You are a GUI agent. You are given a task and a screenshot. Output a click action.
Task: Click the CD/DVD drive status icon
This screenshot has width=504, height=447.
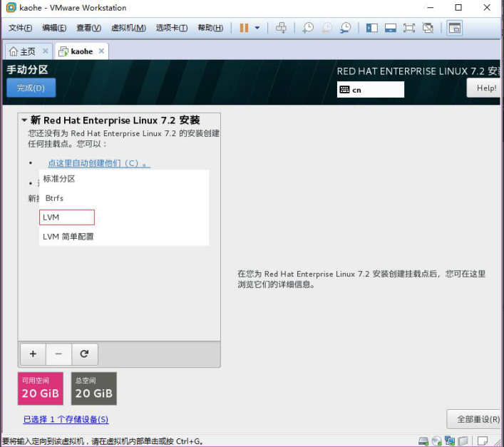click(436, 441)
